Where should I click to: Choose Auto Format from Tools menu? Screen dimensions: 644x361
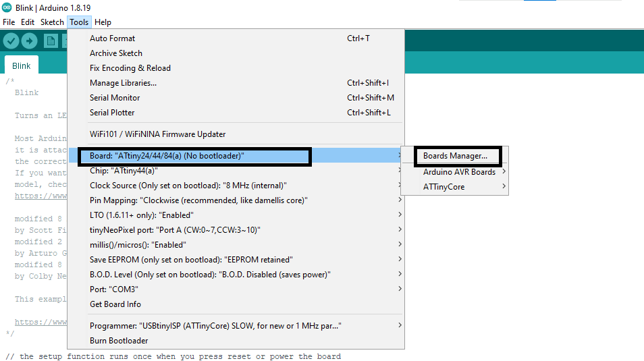click(x=236, y=38)
